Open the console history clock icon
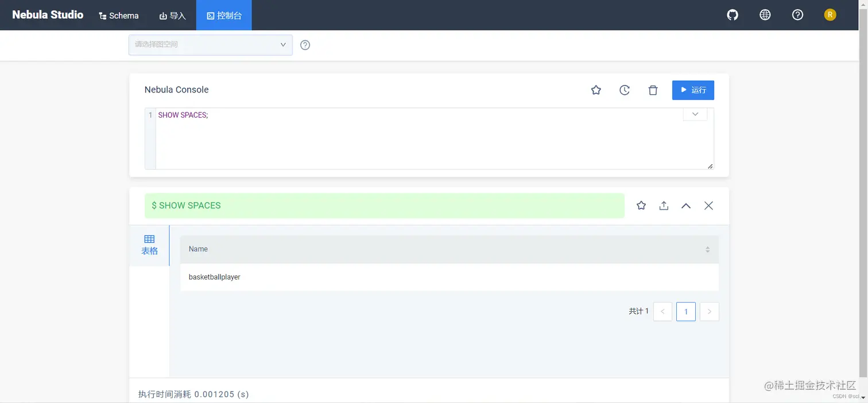Viewport: 868px width, 403px height. [625, 90]
